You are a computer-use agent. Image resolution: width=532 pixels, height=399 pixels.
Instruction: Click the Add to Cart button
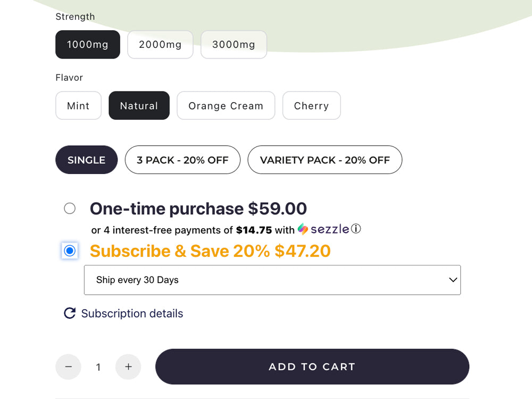[312, 367]
